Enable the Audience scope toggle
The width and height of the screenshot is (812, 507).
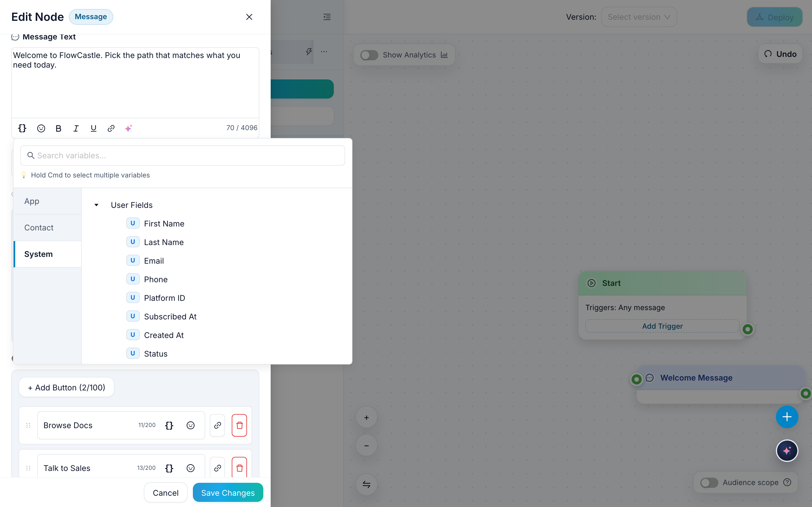coord(709,482)
